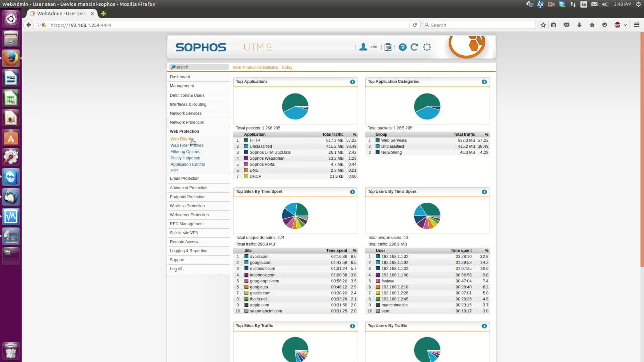Image resolution: width=644 pixels, height=362 pixels.
Task: Click the chat smiley icon in Firefox toolbar
Action: tap(604, 25)
